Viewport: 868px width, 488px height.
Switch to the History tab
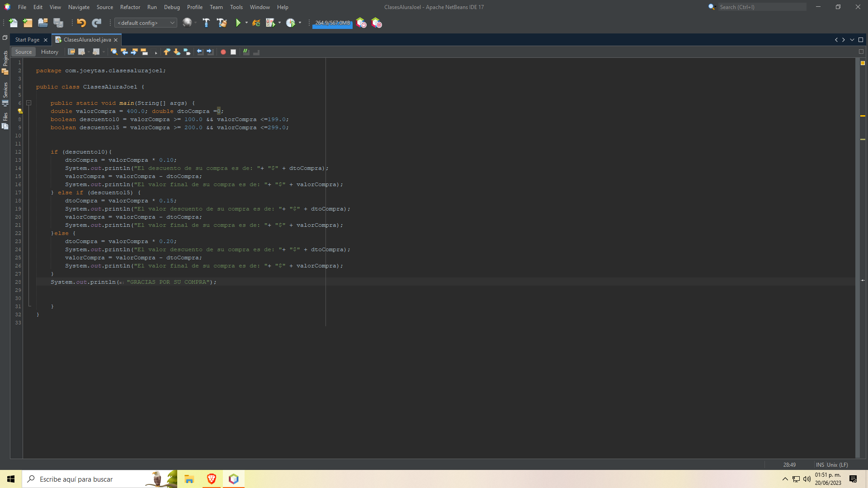point(49,51)
